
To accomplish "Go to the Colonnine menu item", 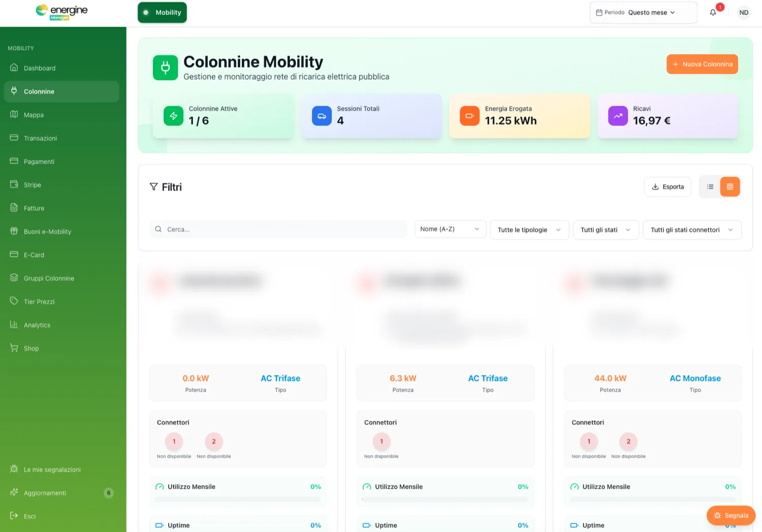I will click(61, 91).
